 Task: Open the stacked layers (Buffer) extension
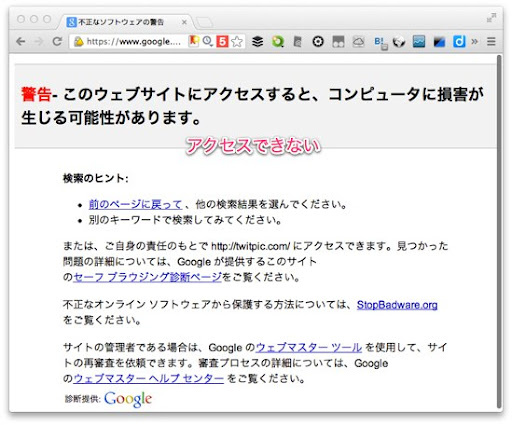257,42
